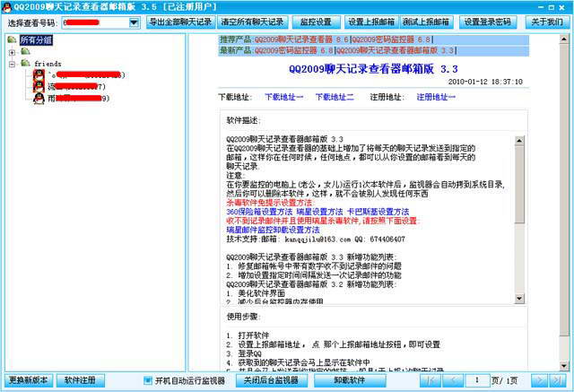Go to next page arrow button
The width and height of the screenshot is (574, 392).
(x=539, y=380)
